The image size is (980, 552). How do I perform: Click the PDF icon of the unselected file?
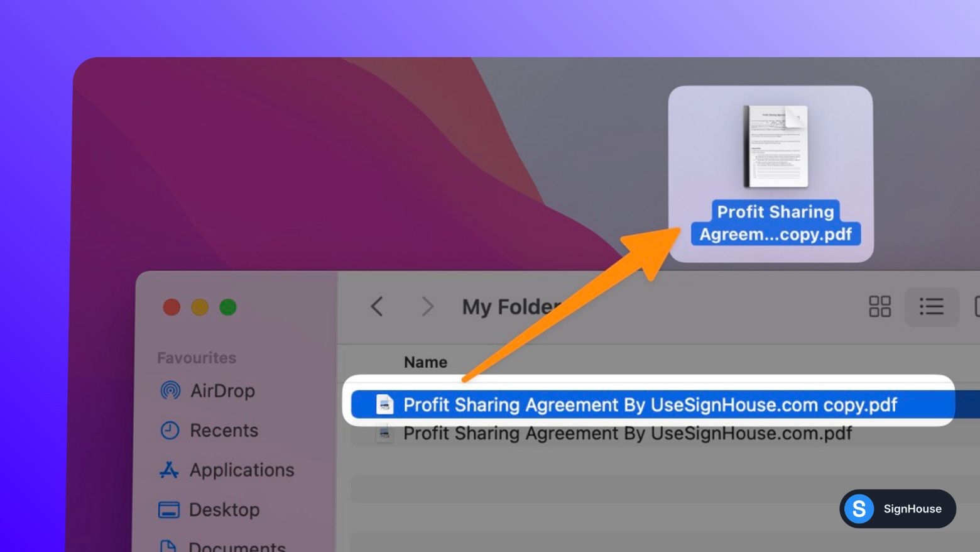click(x=384, y=433)
